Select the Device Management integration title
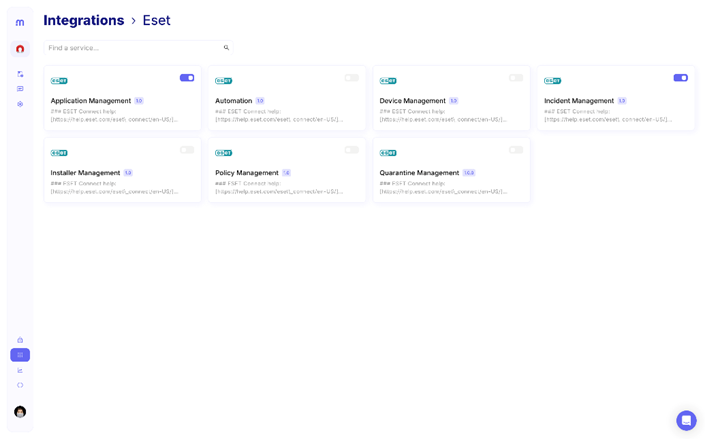This screenshot has height=439, width=705. [412, 101]
